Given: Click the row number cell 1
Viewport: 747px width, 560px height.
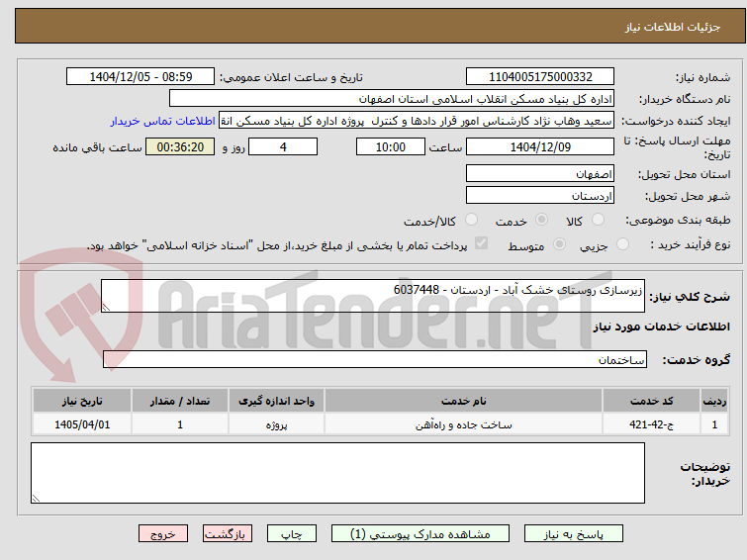Looking at the screenshot, I should tap(714, 424).
